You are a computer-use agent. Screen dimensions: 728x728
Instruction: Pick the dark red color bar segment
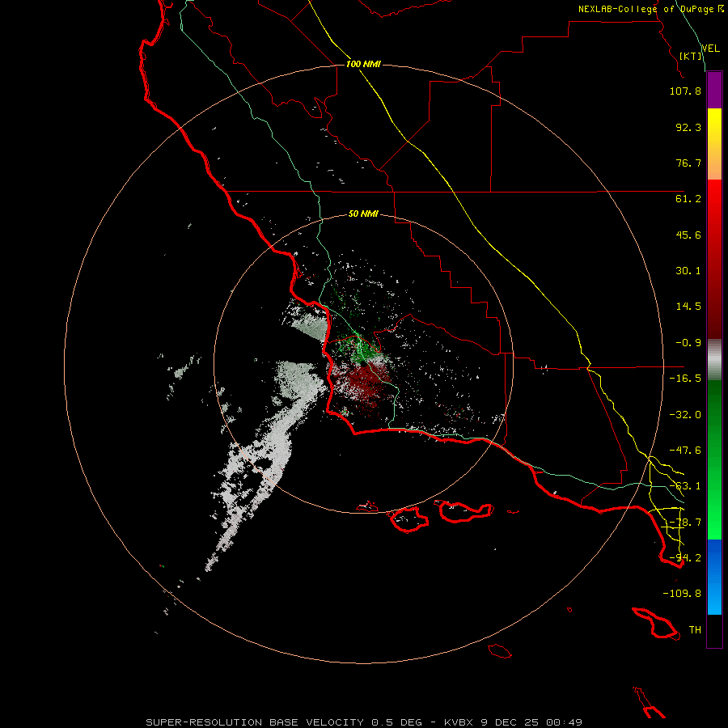pos(714,297)
